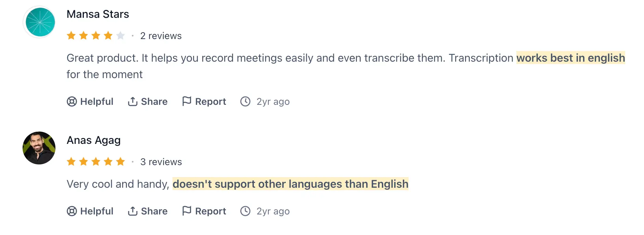Click the Mansa Stars reviewer name
Image resolution: width=644 pixels, height=235 pixels.
coord(98,14)
